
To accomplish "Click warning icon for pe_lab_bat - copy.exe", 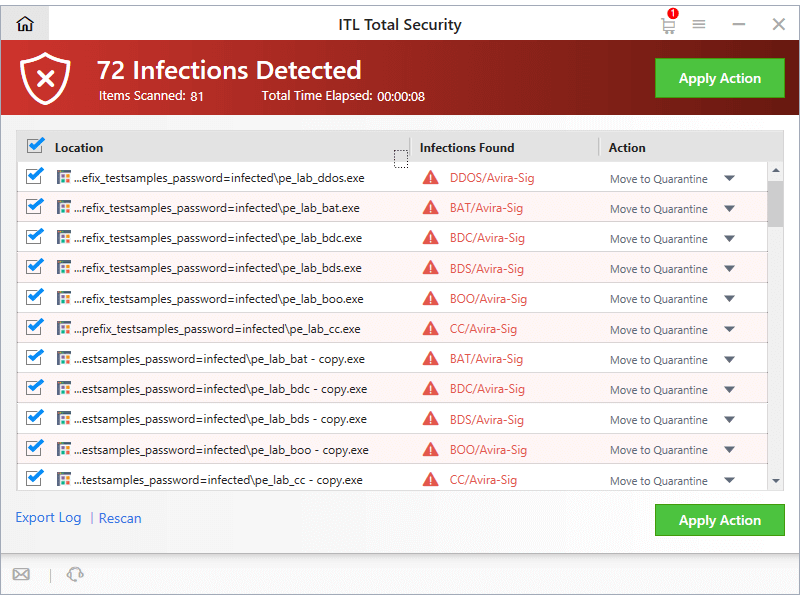I will click(x=431, y=359).
